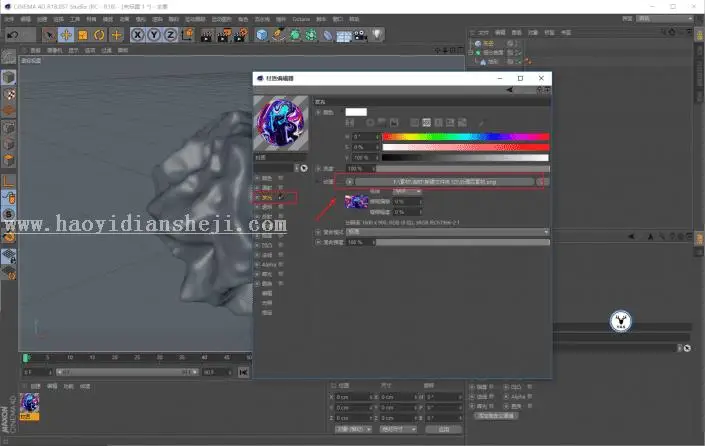This screenshot has width=705, height=446.
Task: Activate the Scale tool
Action: pos(83,35)
